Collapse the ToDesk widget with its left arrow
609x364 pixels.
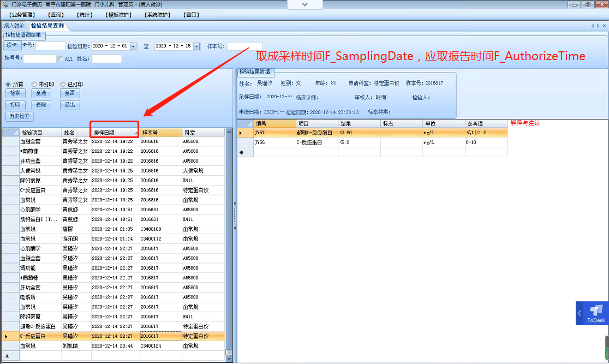(x=580, y=313)
